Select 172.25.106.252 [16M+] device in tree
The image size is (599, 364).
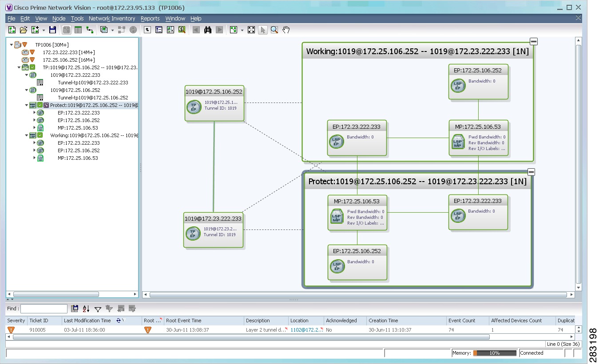(x=68, y=60)
